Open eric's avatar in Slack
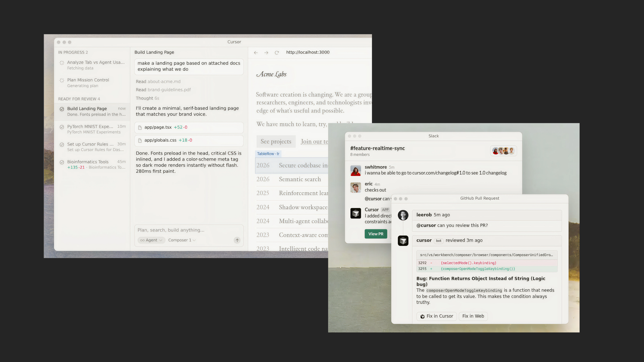Image resolution: width=644 pixels, height=362 pixels. click(x=355, y=187)
